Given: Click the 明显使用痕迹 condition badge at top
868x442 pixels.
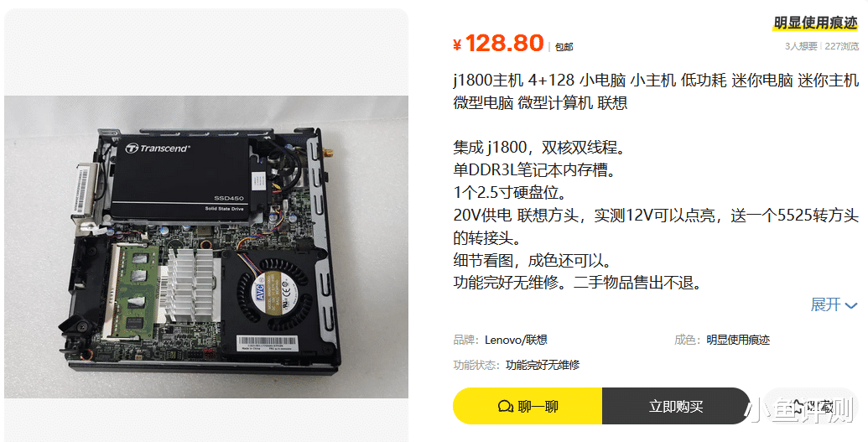Looking at the screenshot, I should coord(815,23).
